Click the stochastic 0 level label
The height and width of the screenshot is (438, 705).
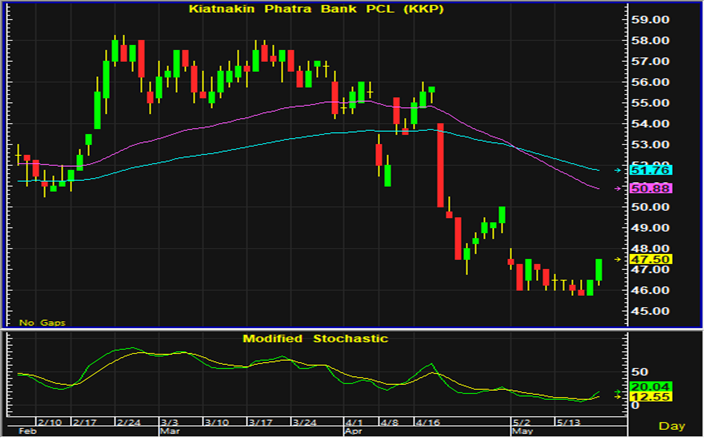[x=635, y=405]
